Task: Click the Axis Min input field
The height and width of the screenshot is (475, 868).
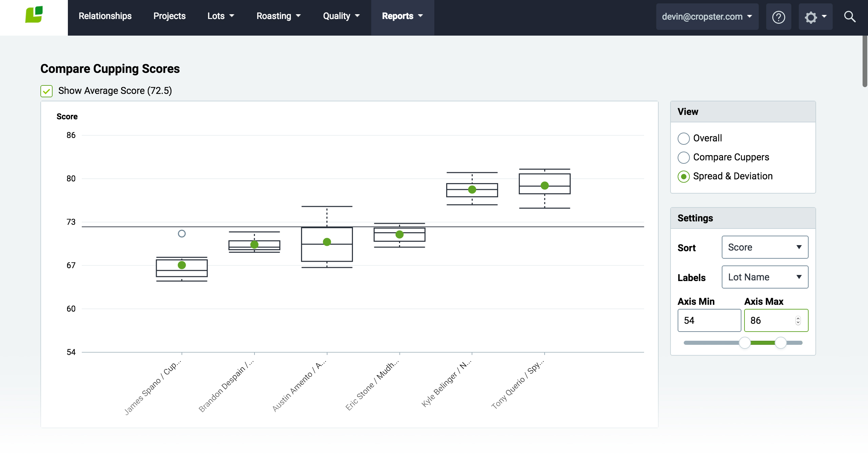Action: click(x=709, y=320)
